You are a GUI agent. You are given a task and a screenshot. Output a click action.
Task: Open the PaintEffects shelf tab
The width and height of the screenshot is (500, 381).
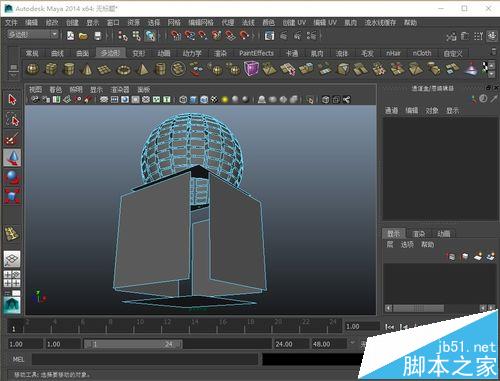pos(256,53)
